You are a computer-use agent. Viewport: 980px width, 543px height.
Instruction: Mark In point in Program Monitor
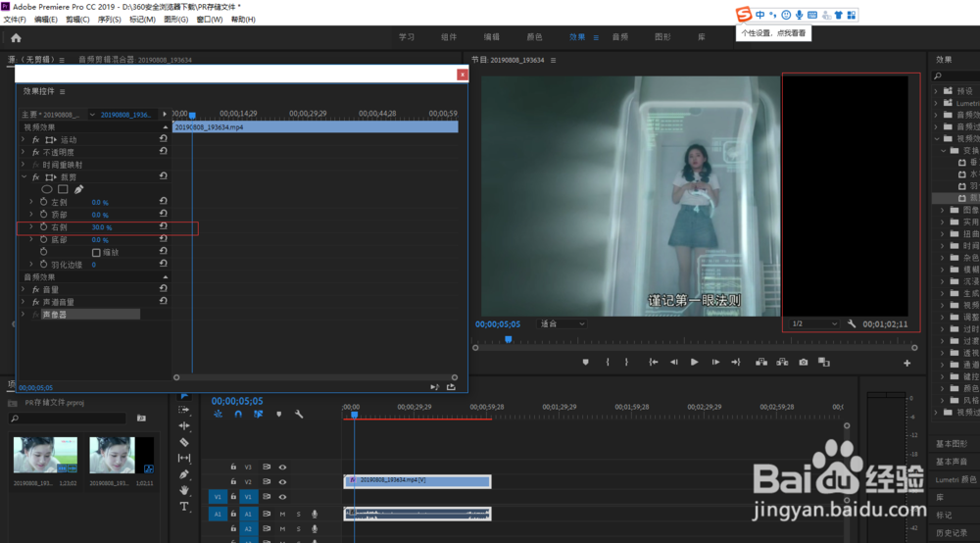608,363
